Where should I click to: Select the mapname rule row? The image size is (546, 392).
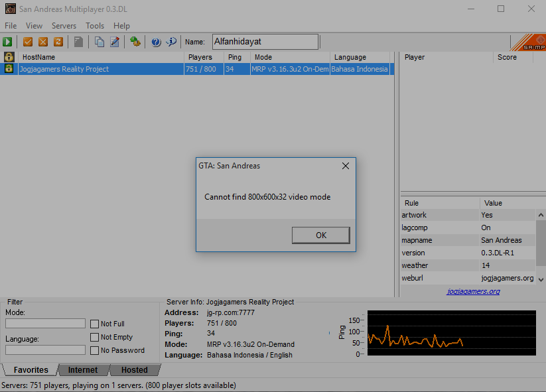[x=468, y=240]
